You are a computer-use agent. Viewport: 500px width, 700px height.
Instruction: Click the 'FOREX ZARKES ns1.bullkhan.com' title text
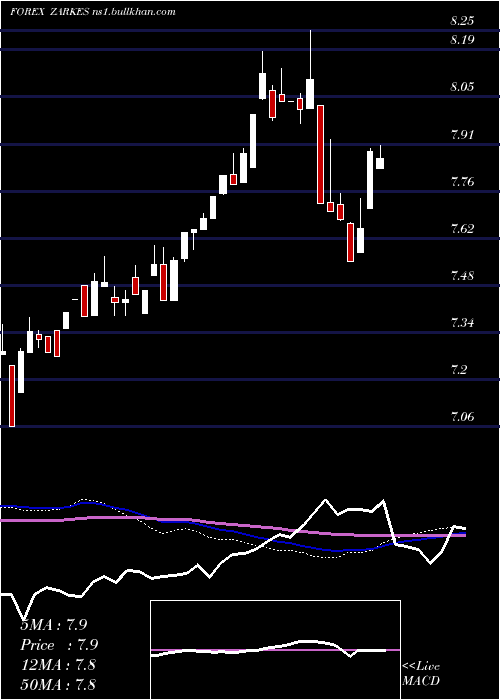[93, 12]
